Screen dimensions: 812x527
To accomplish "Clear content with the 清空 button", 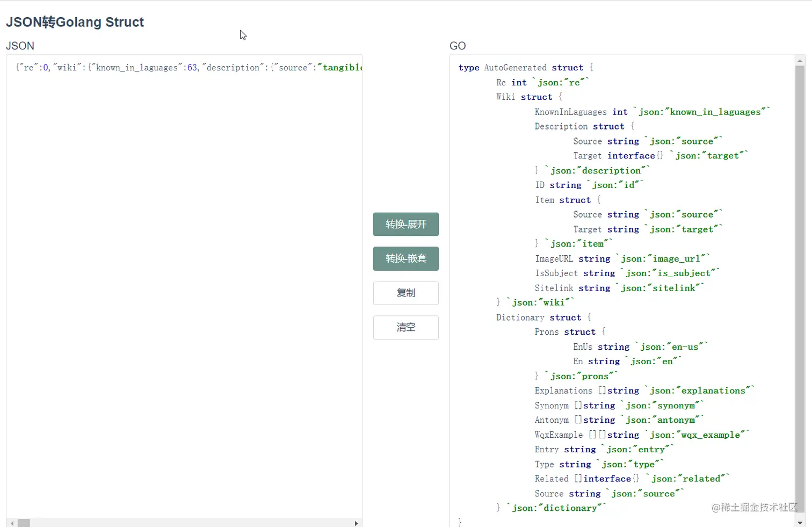I will point(406,327).
